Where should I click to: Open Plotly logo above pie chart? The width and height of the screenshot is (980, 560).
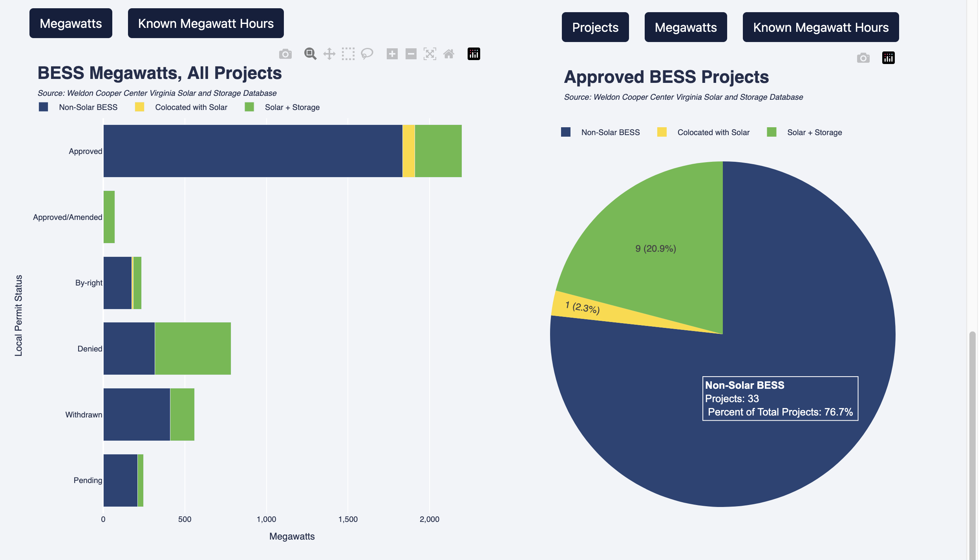tap(888, 58)
